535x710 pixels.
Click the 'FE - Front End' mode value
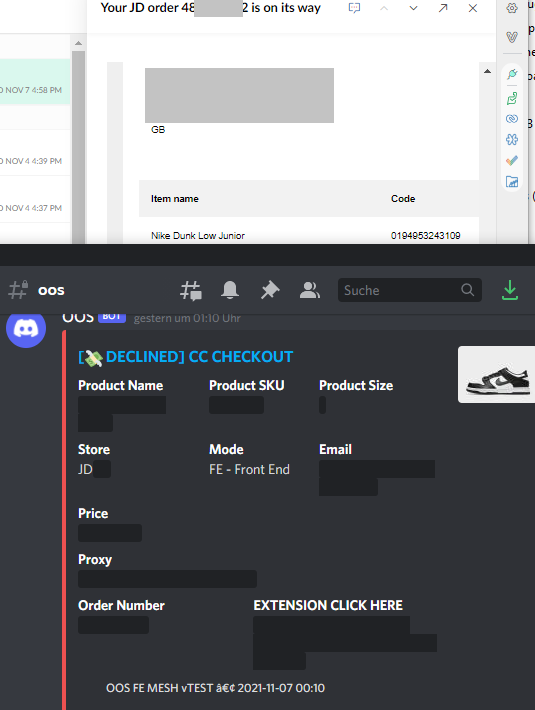pyautogui.click(x=249, y=470)
